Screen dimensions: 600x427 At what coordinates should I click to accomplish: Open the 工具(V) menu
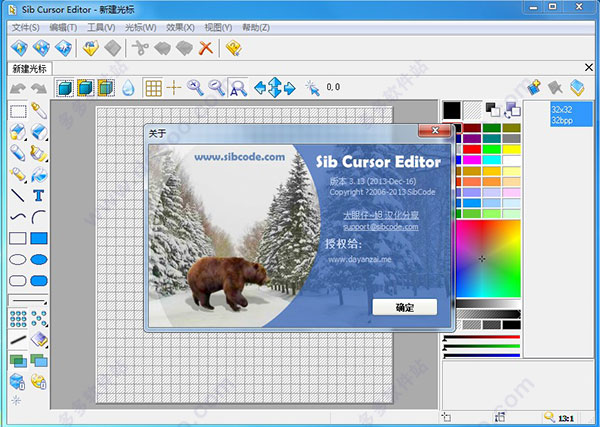coord(101,28)
